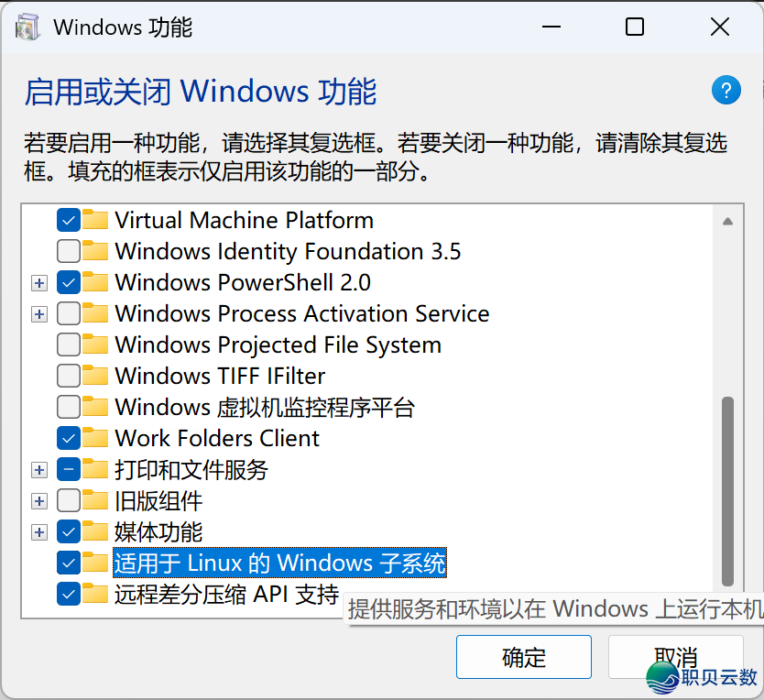
Task: Select the Windows Process Activation Service item
Action: 301,313
